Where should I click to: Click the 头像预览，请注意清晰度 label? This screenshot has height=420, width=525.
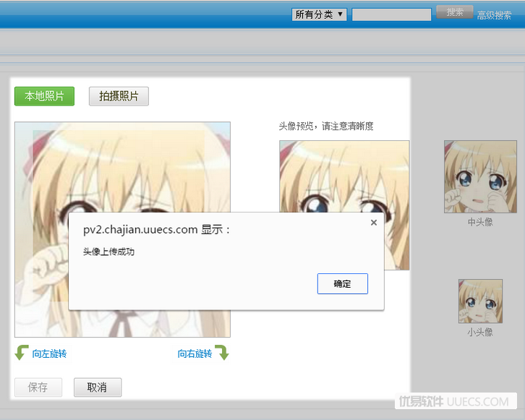click(x=326, y=127)
